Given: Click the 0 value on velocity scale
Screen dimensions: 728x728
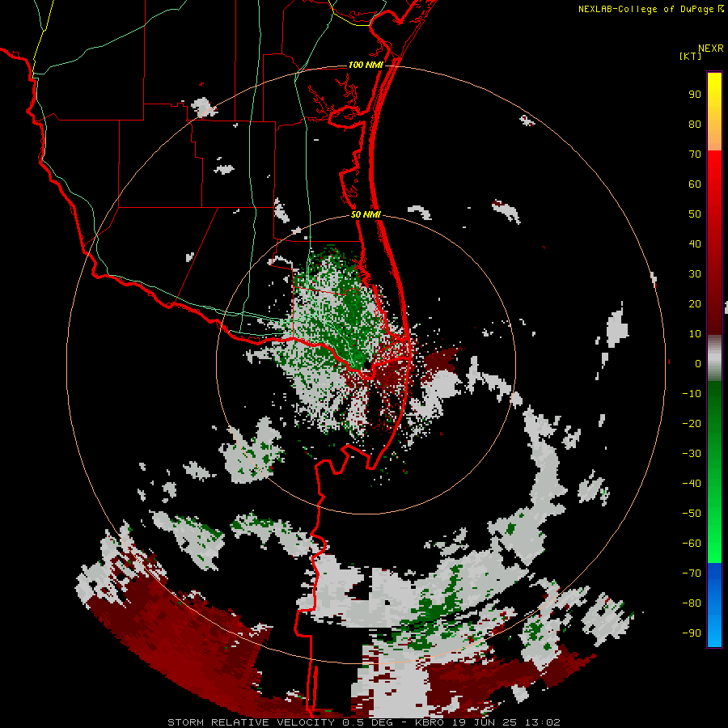Looking at the screenshot, I should tap(698, 364).
